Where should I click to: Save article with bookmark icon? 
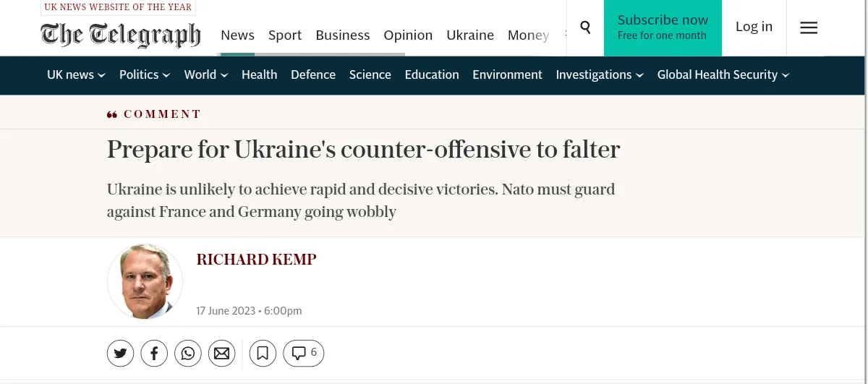pos(263,353)
